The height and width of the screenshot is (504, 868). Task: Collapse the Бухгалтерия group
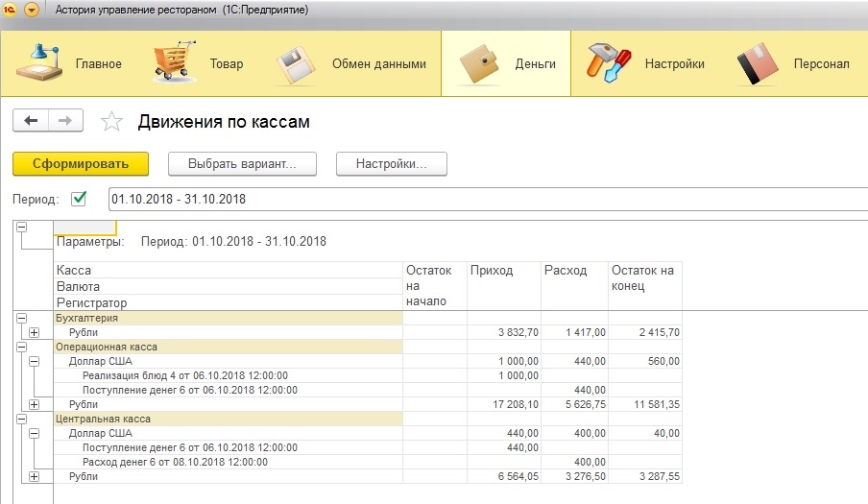tap(21, 318)
